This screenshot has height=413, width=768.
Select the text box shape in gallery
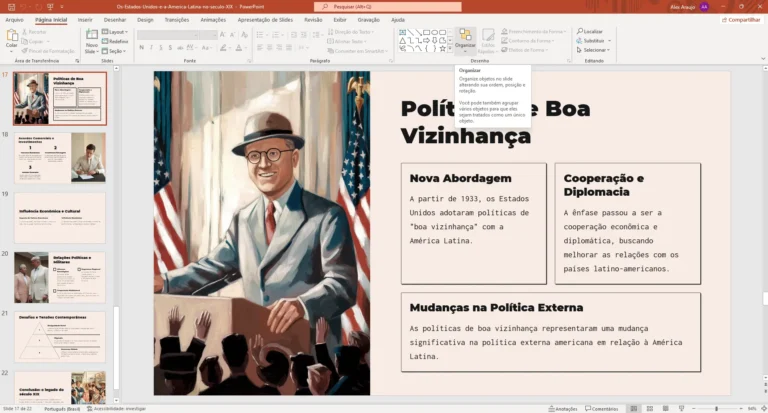(x=403, y=32)
